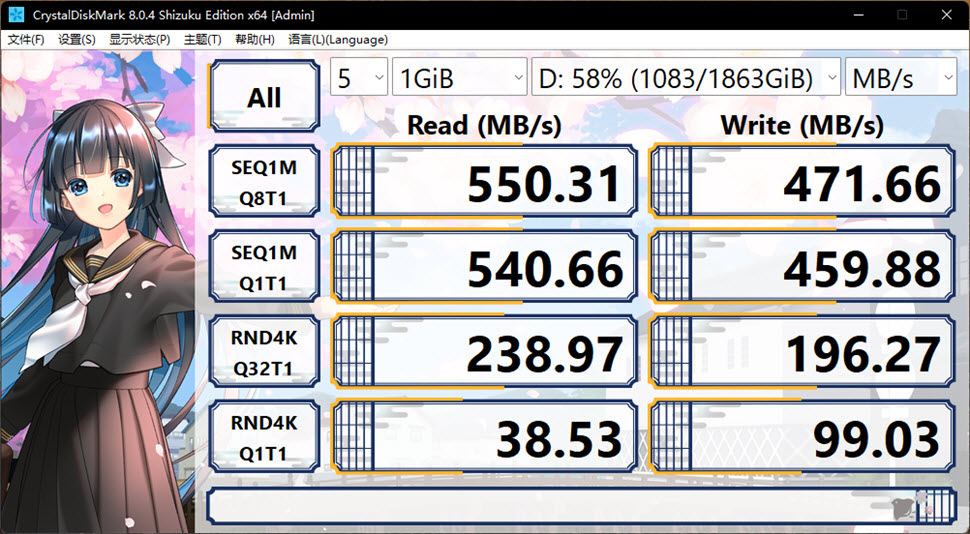Click the Shizuku character artwork
The width and height of the screenshot is (970, 534).
click(x=98, y=291)
